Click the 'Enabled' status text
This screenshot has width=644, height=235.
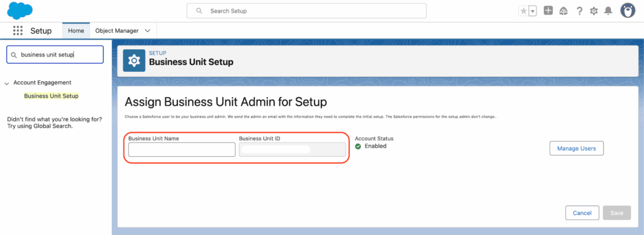point(375,146)
